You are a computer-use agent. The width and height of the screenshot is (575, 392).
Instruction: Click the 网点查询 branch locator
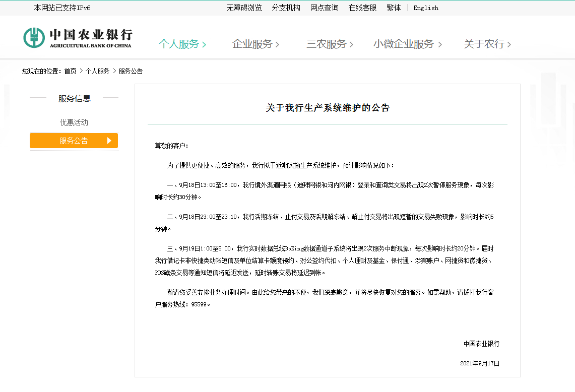tap(325, 8)
